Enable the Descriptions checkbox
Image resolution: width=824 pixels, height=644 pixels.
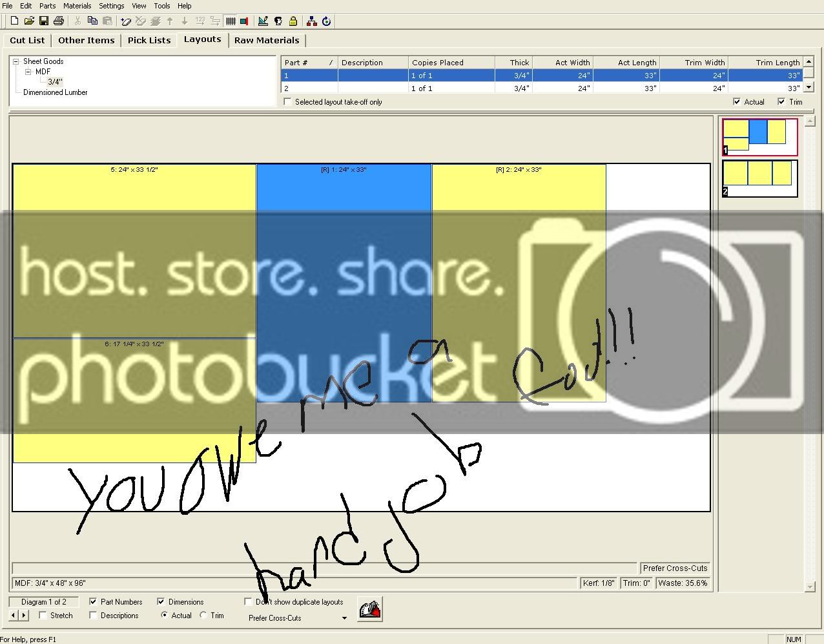(x=93, y=616)
